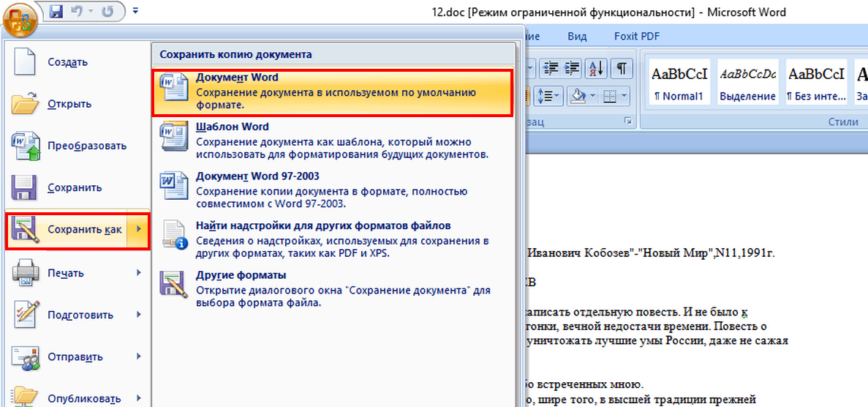
Task: Click the open folder icon beside Открыть
Action: point(26,104)
